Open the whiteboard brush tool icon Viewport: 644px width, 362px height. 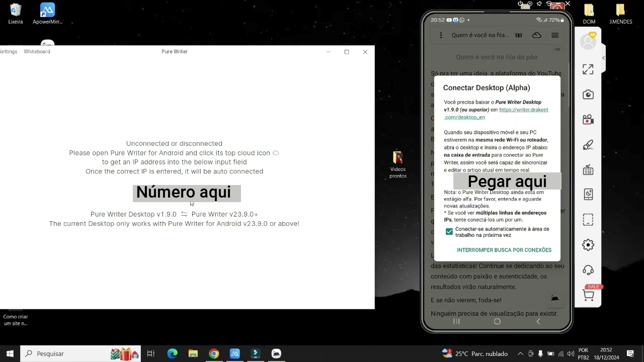pos(588,145)
